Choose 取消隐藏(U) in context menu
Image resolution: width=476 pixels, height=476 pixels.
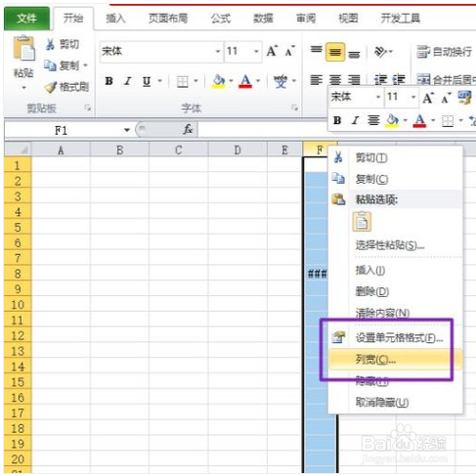(395, 402)
